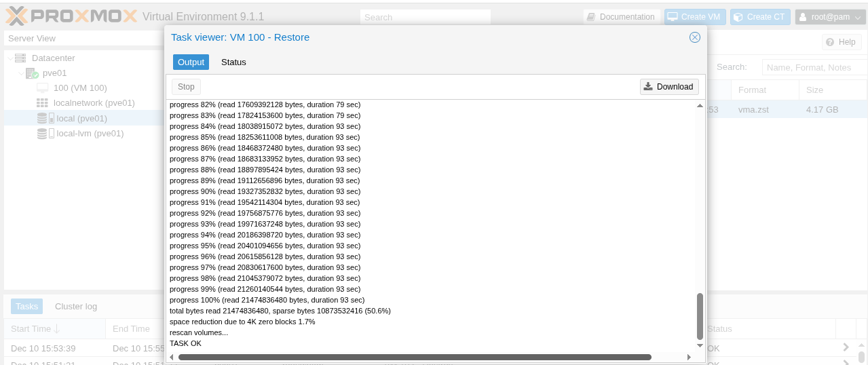Click the root@pam user icon

pyautogui.click(x=804, y=17)
